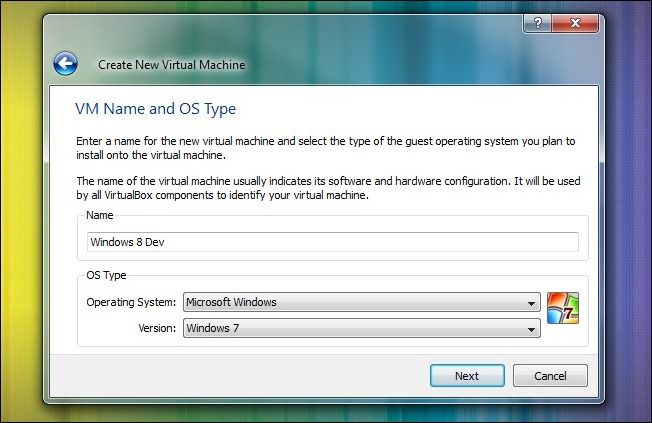Select the VM Name and OS Type heading
This screenshot has height=423, width=652.
point(156,109)
